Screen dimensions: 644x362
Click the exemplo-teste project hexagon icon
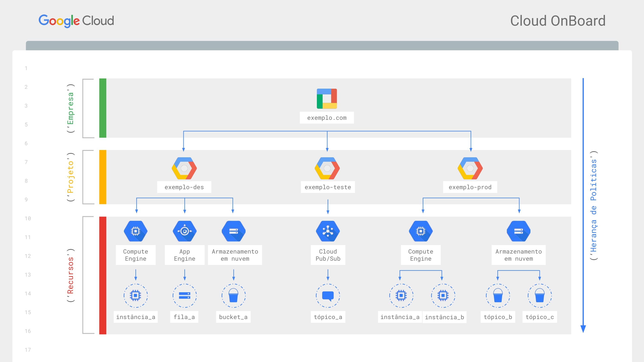327,168
